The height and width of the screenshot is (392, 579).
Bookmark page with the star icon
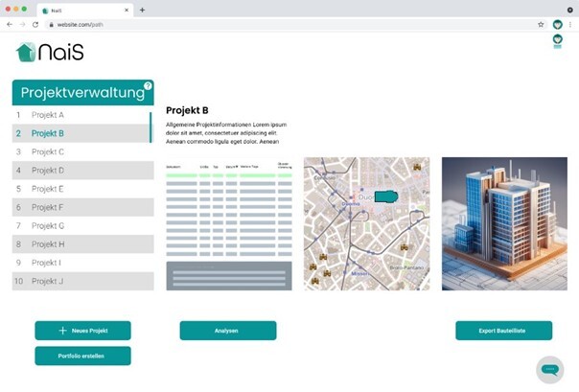(541, 24)
